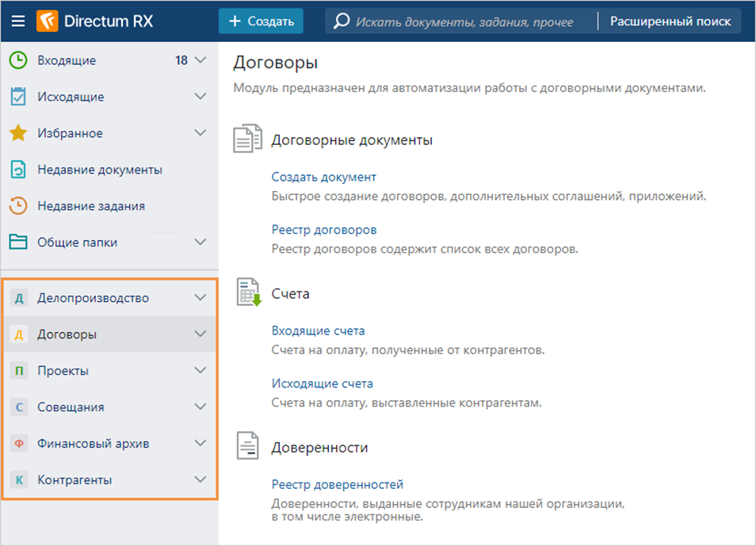
Task: Open Общие папки
Action: [77, 242]
